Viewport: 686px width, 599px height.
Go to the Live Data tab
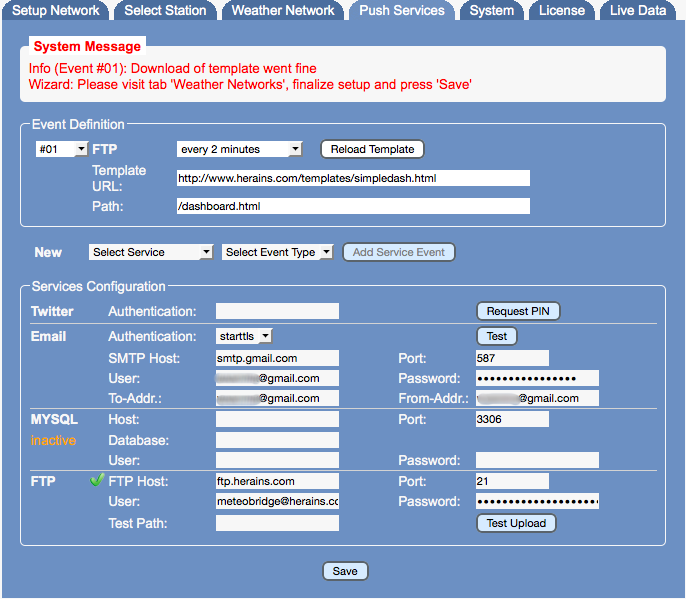pos(638,11)
